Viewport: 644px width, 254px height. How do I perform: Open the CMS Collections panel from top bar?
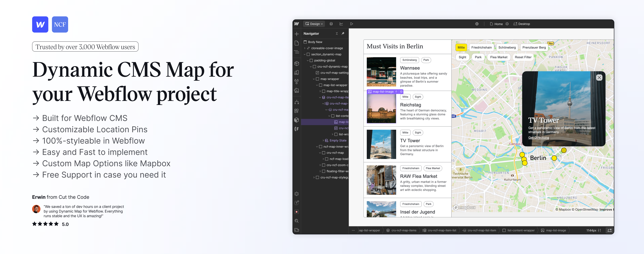(x=331, y=24)
